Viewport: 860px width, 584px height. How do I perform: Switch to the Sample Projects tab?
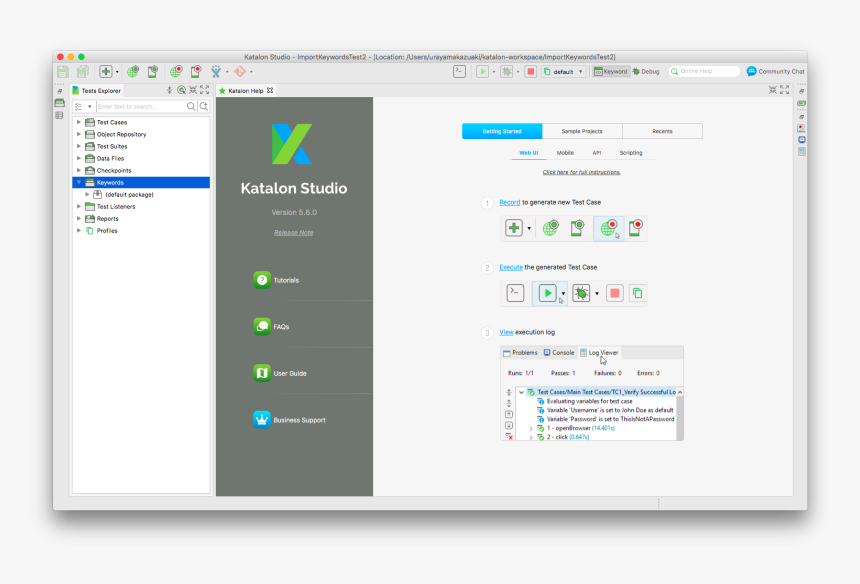582,131
